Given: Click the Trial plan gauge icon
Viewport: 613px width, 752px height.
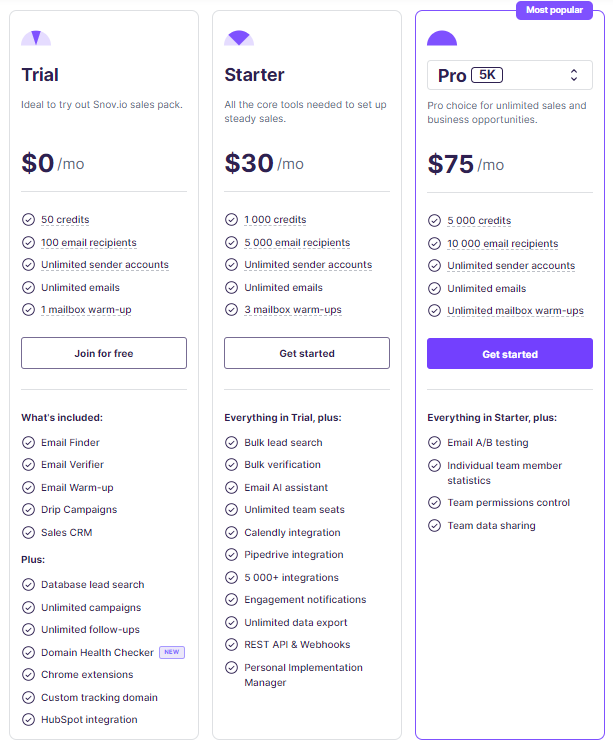Looking at the screenshot, I should [x=36, y=38].
